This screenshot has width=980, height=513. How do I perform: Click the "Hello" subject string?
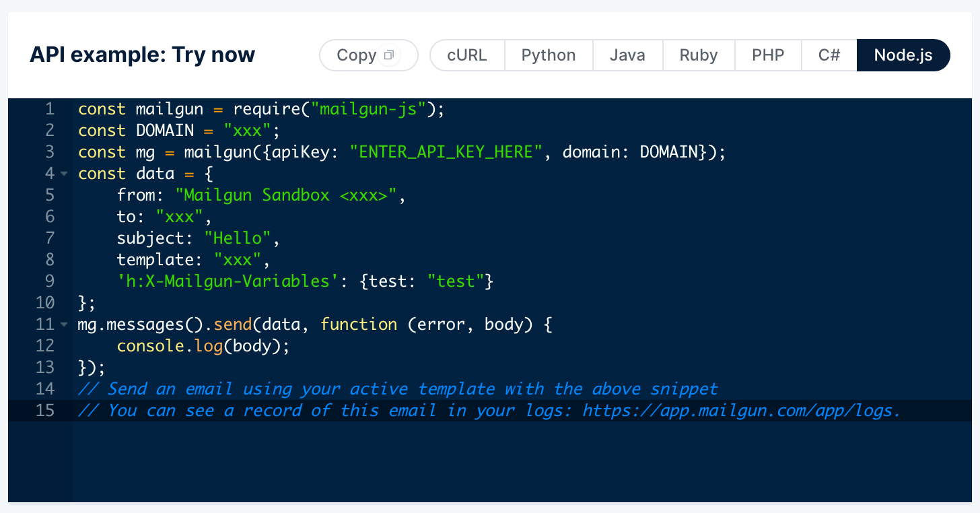point(238,238)
